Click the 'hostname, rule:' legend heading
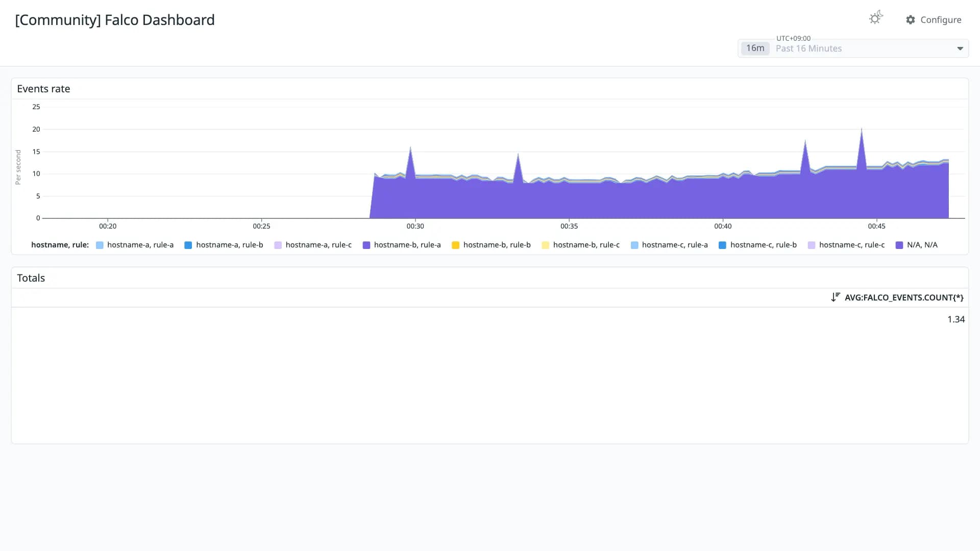Image resolution: width=980 pixels, height=551 pixels. tap(60, 245)
